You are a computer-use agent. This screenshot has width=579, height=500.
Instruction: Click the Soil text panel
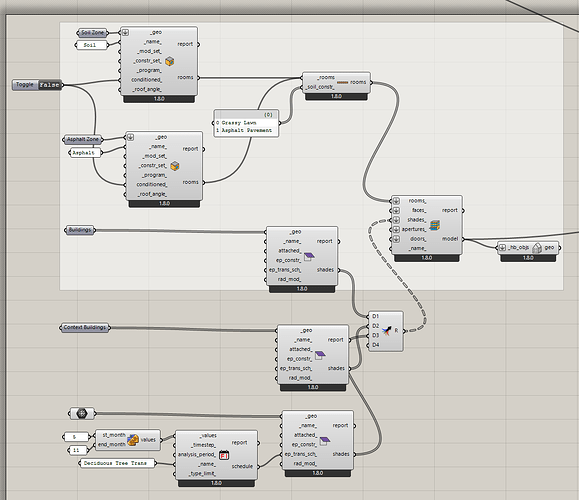click(91, 45)
